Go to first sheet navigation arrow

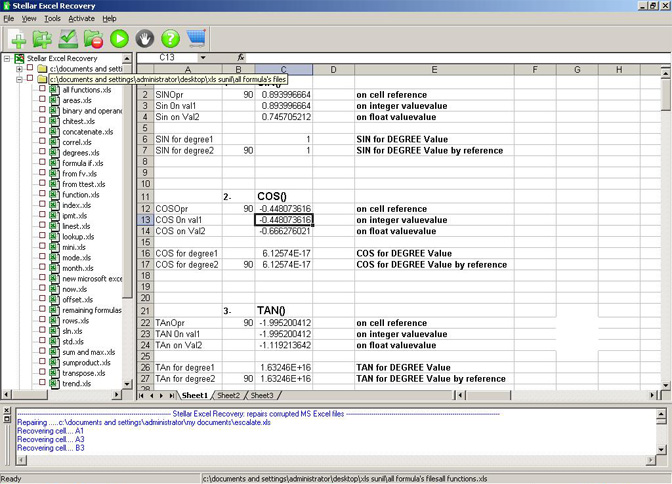(141, 396)
